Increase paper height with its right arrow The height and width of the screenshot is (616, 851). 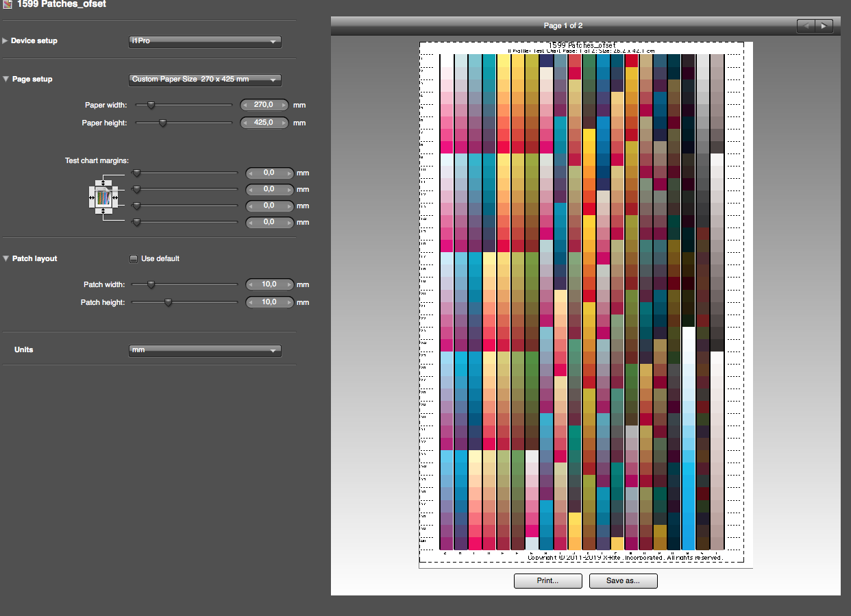pos(284,123)
